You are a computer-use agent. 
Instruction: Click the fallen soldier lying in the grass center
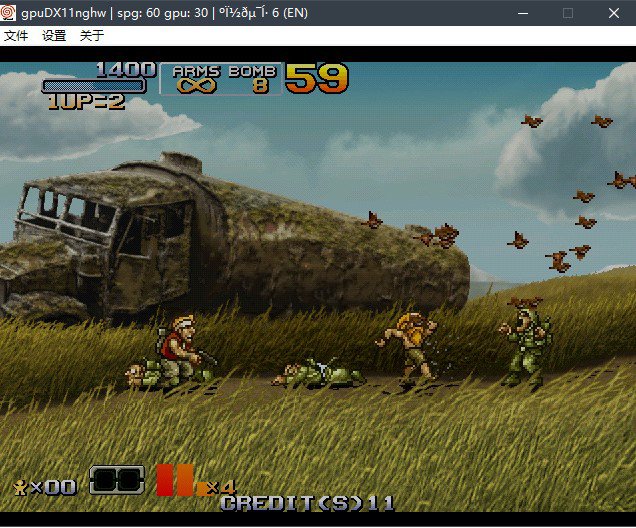[x=319, y=373]
